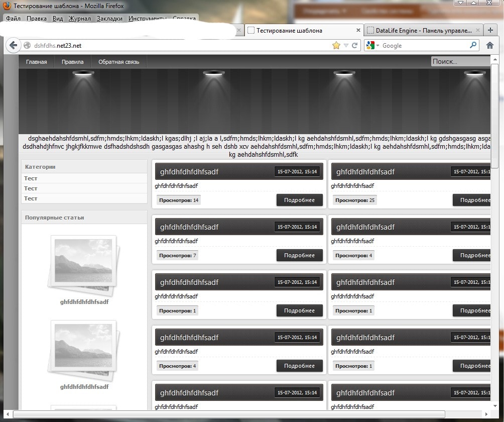Click second popular article title link
The width and height of the screenshot is (504, 422).
84,387
